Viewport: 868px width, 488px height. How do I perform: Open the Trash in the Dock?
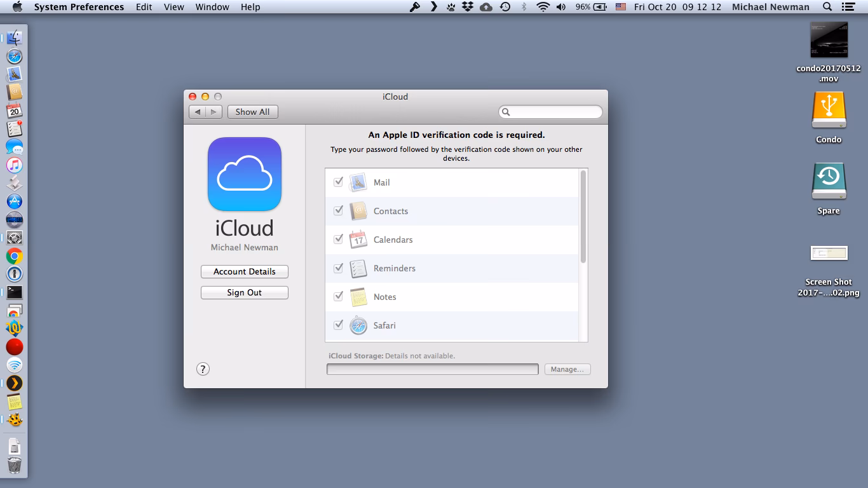click(x=14, y=464)
